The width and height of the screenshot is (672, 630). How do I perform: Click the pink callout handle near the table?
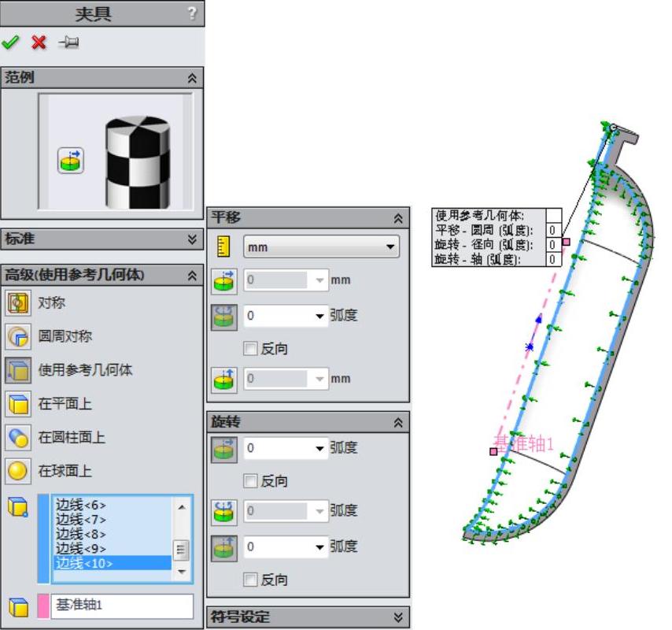567,242
